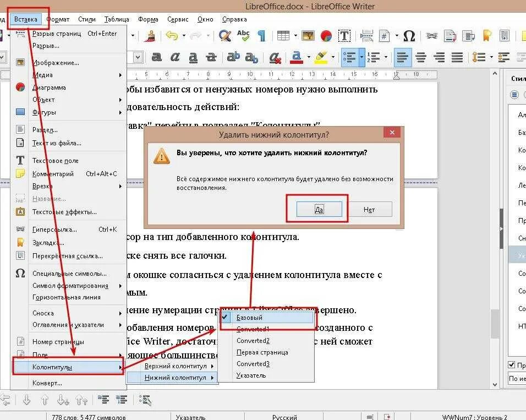Apply subscript formatting
The width and height of the screenshot is (526, 420).
pos(251,58)
